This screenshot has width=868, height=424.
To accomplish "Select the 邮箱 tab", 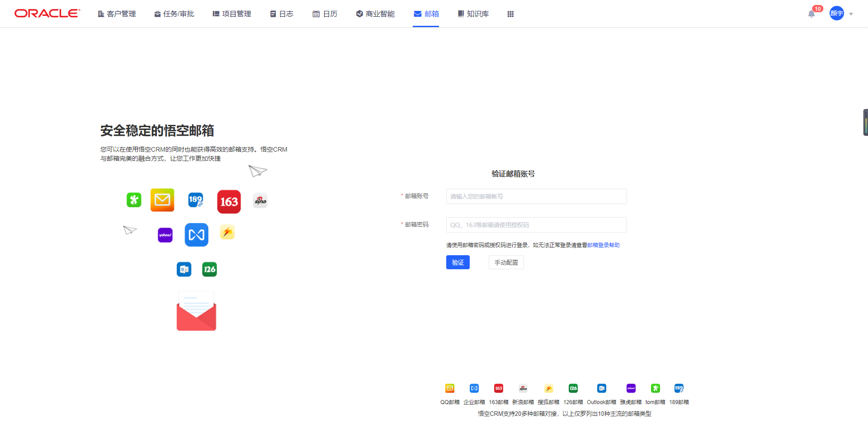I will coord(426,14).
